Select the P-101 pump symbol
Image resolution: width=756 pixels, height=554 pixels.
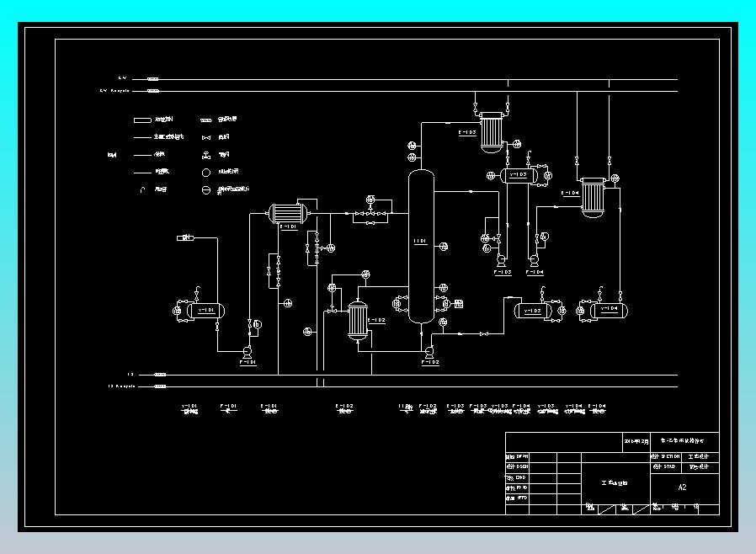248,351
